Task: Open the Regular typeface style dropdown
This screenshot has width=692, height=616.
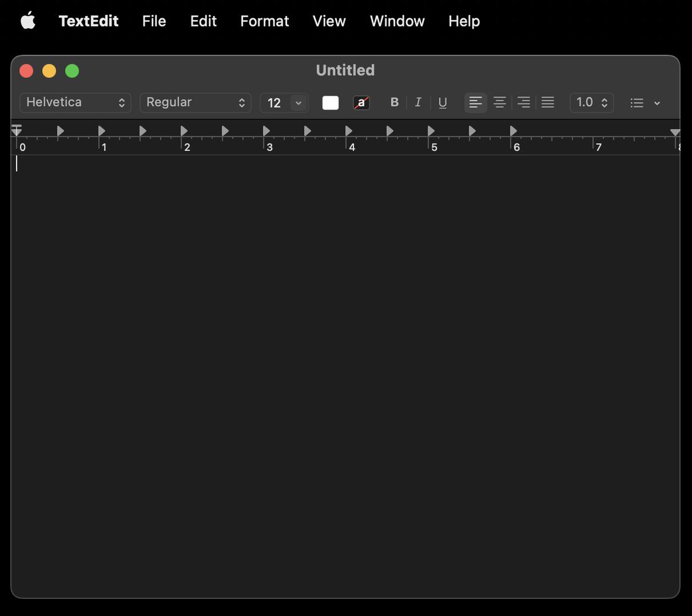Action: [x=195, y=103]
